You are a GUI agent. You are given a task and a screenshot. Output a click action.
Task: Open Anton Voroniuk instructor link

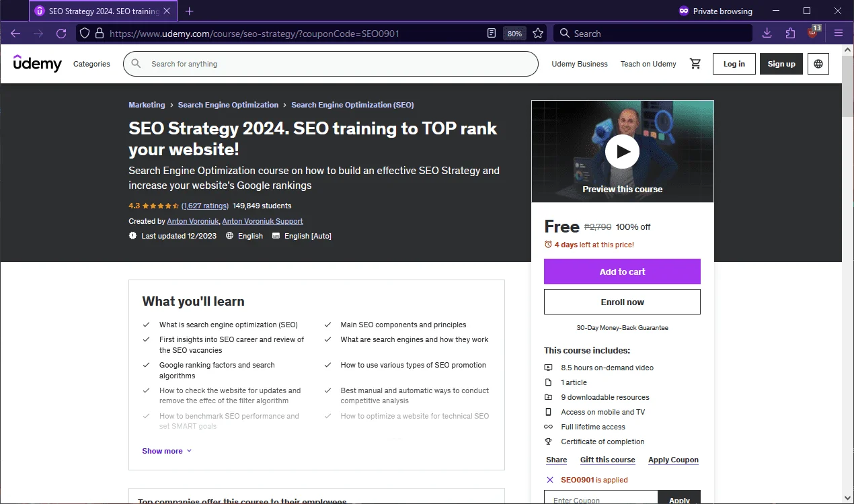tap(192, 221)
